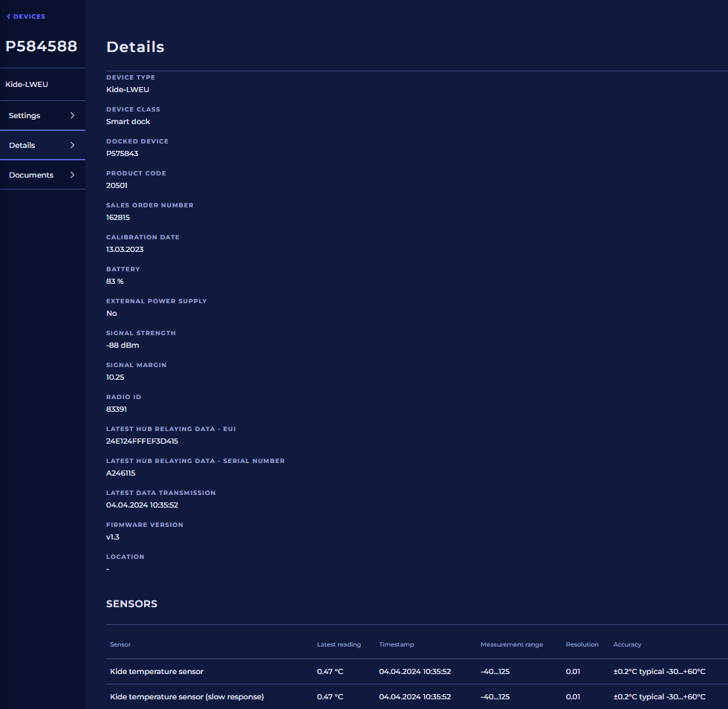Click the chevron arrow beside Details

[72, 144]
